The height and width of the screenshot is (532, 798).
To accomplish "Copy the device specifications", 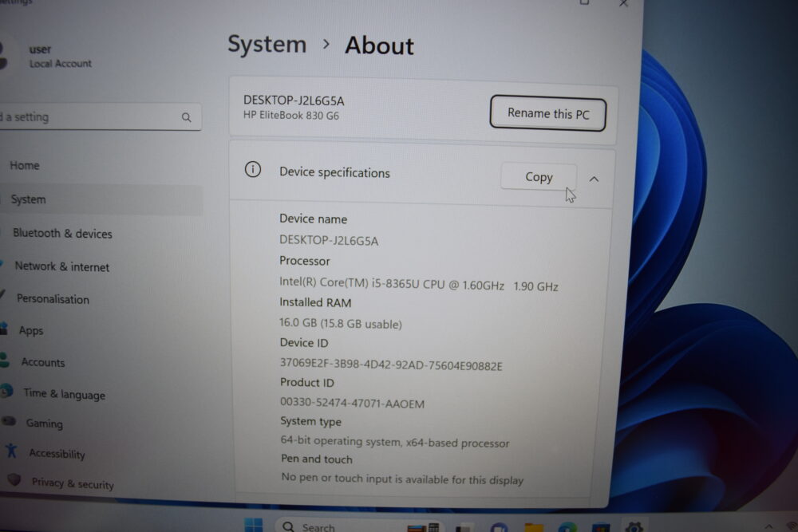I will point(539,176).
